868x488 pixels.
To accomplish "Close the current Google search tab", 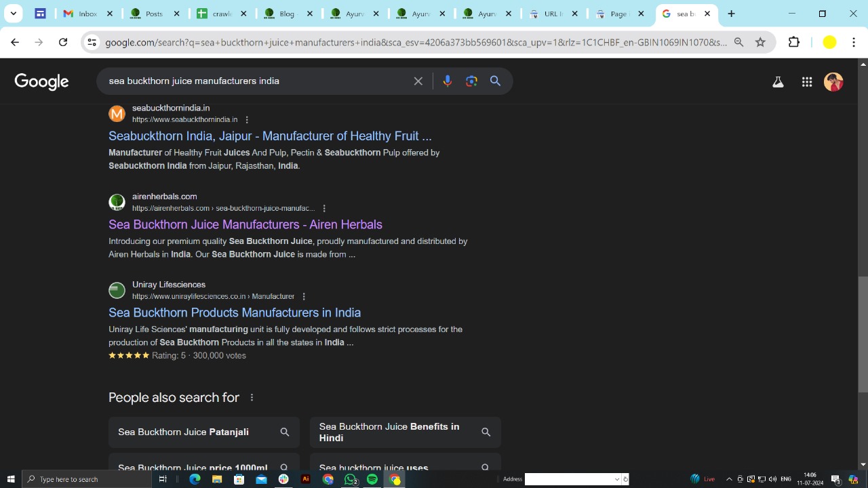I will (707, 14).
